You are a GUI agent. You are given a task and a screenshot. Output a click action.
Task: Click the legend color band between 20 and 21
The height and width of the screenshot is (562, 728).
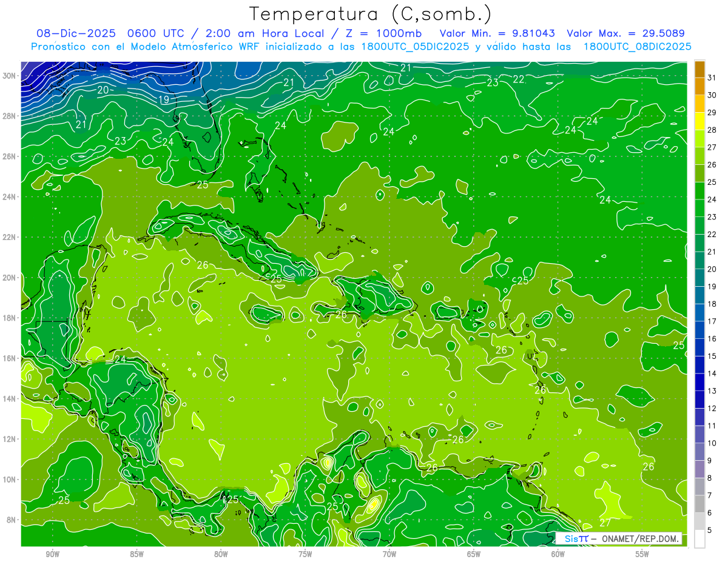699,261
